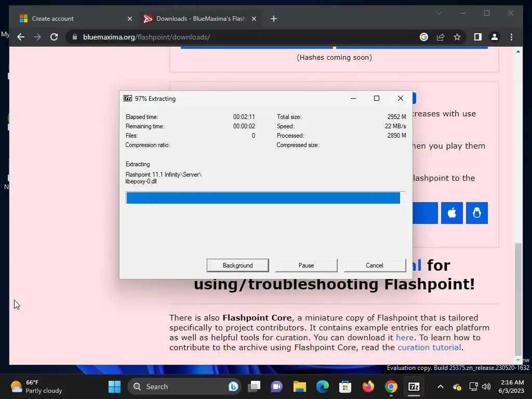Cancel the extraction process
The height and width of the screenshot is (399, 532).
[375, 265]
